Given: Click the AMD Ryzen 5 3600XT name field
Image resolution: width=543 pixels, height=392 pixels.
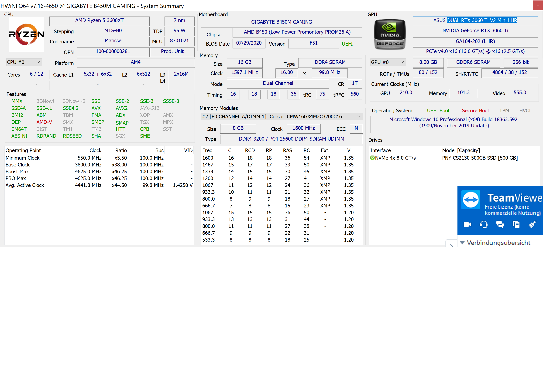Looking at the screenshot, I should click(99, 20).
